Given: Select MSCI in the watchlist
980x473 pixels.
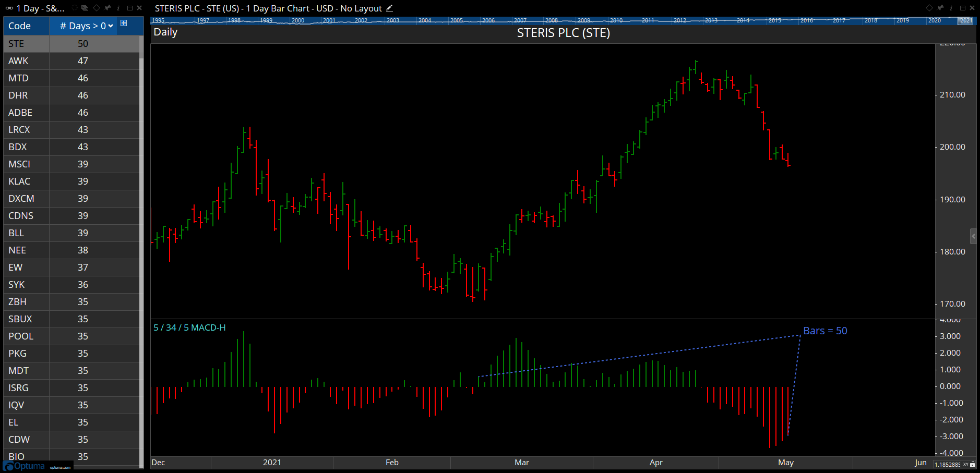Looking at the screenshot, I should [x=71, y=164].
